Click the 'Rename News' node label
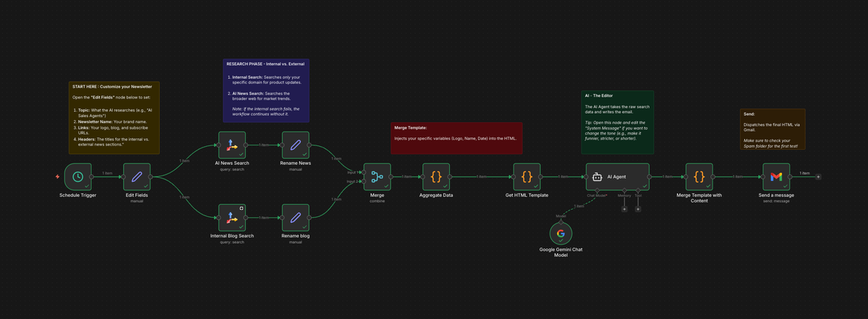Image resolution: width=868 pixels, height=319 pixels. click(295, 163)
